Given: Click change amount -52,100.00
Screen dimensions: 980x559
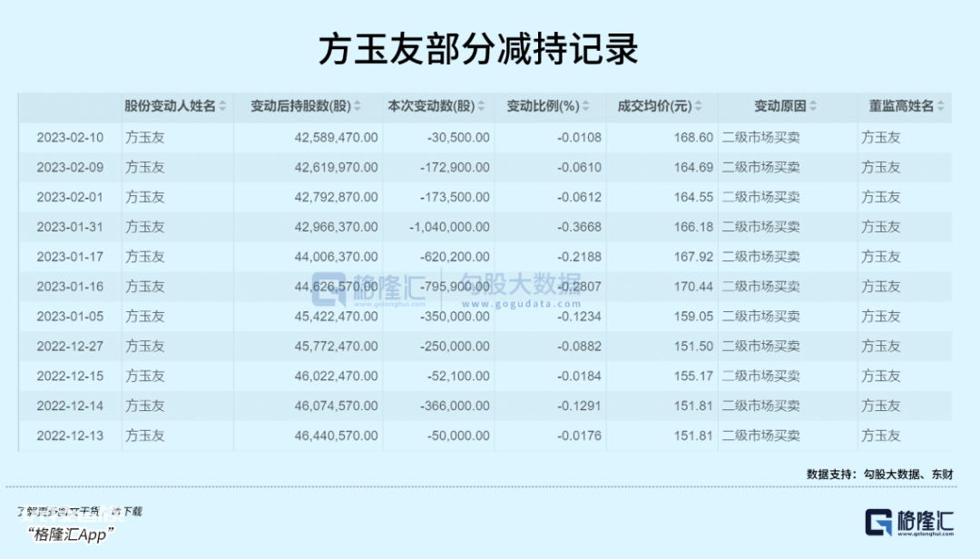Looking at the screenshot, I should (459, 376).
